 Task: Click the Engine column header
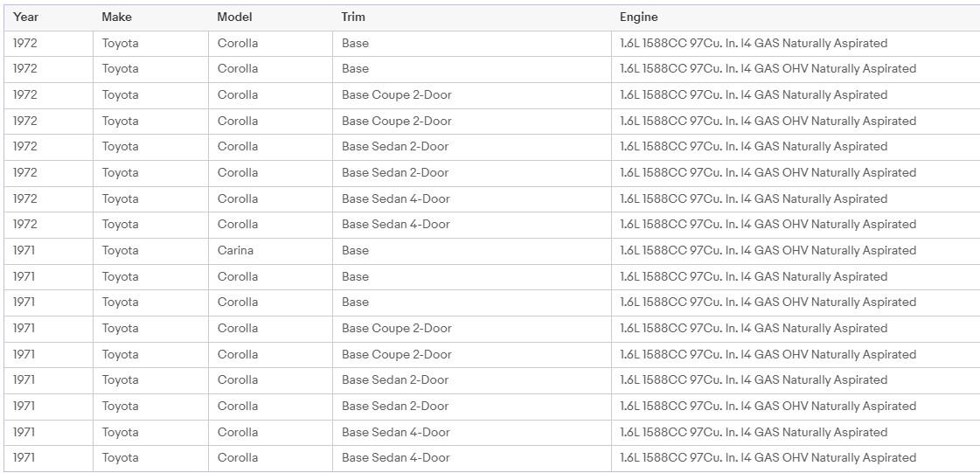pyautogui.click(x=639, y=17)
